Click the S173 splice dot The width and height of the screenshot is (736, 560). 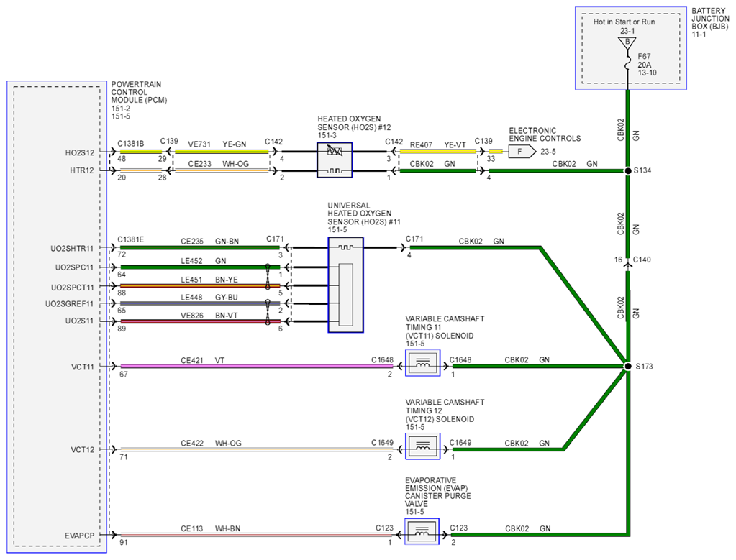click(627, 367)
